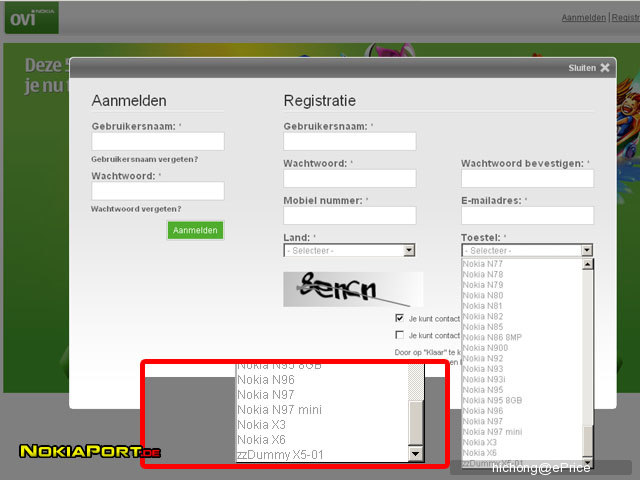Select Nokia N80 from device list
The height and width of the screenshot is (480, 640).
tap(522, 296)
